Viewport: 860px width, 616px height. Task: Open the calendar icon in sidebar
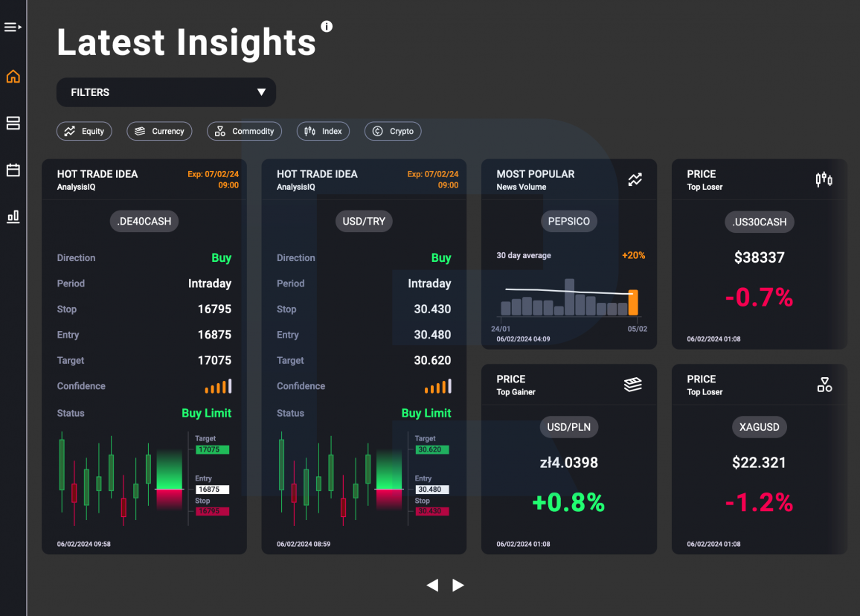click(13, 170)
